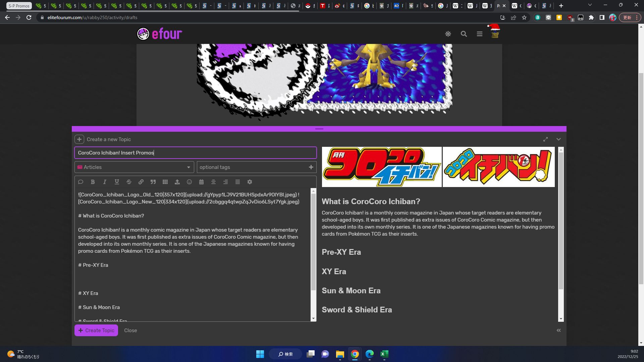The width and height of the screenshot is (644, 362).
Task: Minimize composer with down chevron
Action: click(x=558, y=139)
